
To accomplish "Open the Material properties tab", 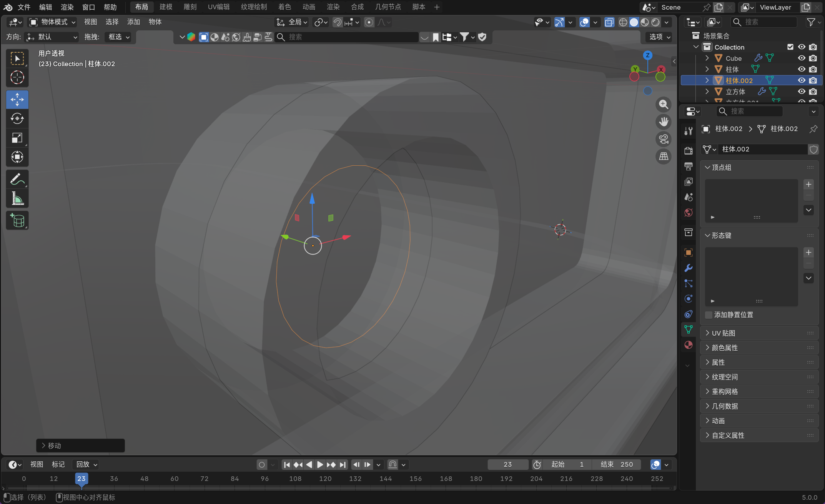I will click(x=689, y=345).
